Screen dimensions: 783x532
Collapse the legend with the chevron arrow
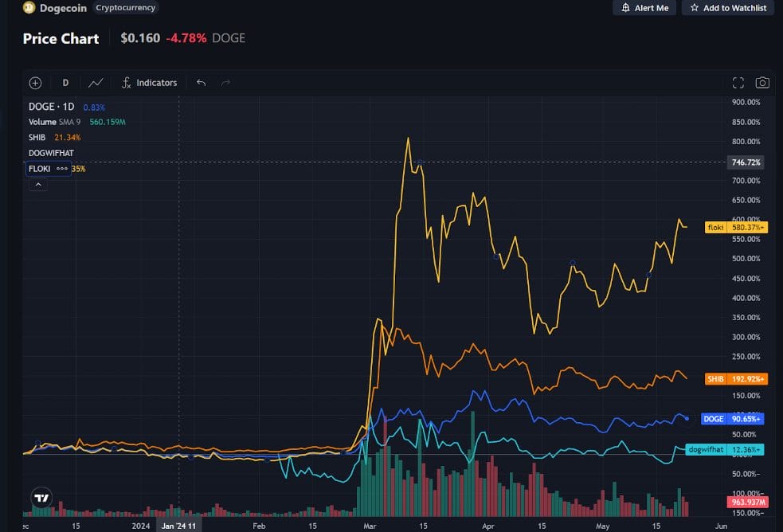[38, 185]
